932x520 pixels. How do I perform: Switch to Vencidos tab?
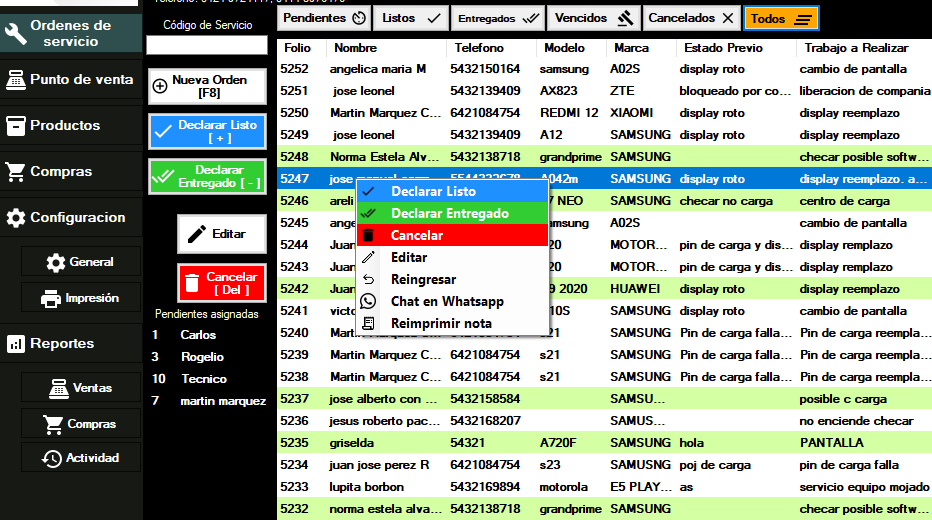tap(594, 18)
